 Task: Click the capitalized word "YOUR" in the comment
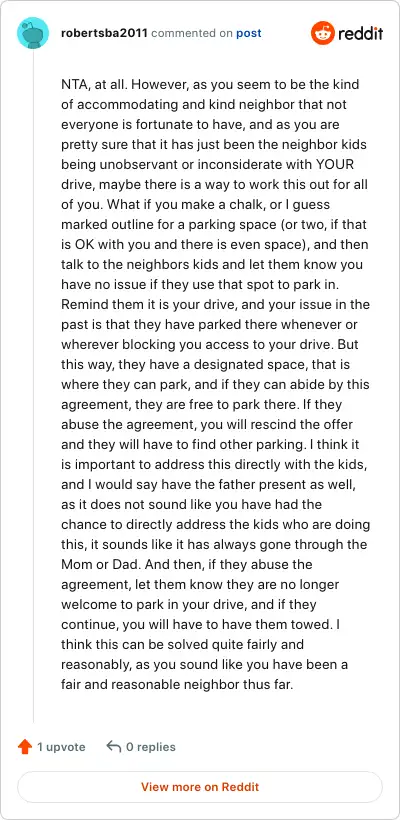coord(335,165)
